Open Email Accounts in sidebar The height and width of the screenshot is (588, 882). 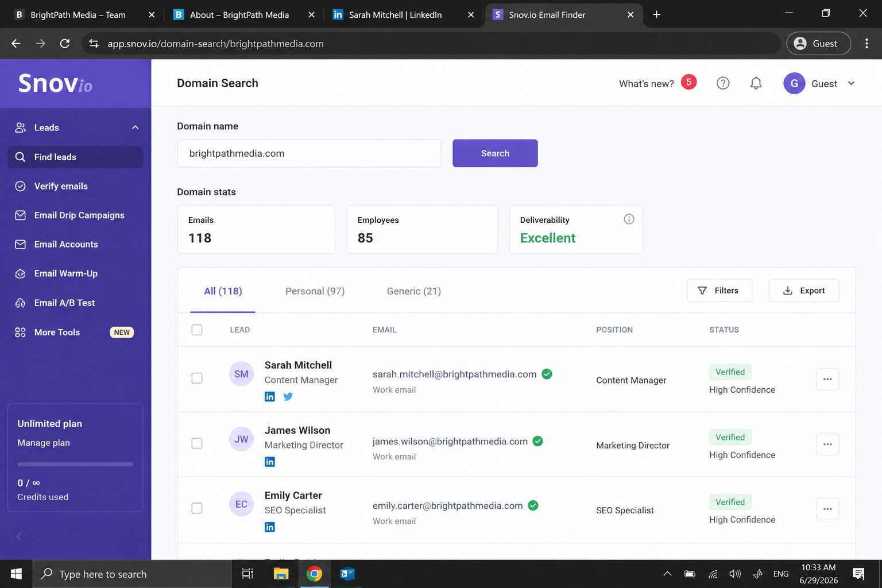click(75, 244)
